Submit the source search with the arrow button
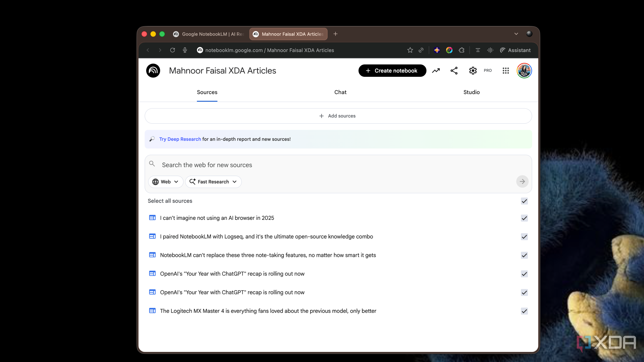Screen dimensions: 644x362 click(x=522, y=181)
